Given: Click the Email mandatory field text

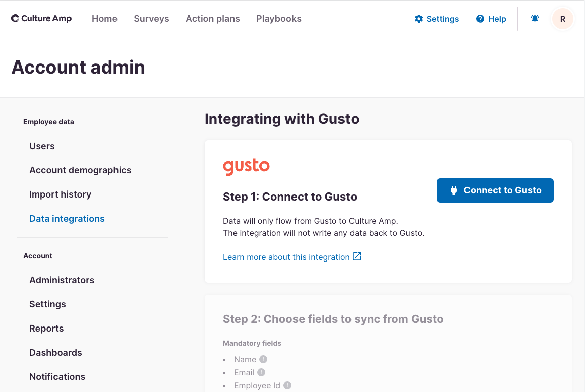Looking at the screenshot, I should [244, 373].
